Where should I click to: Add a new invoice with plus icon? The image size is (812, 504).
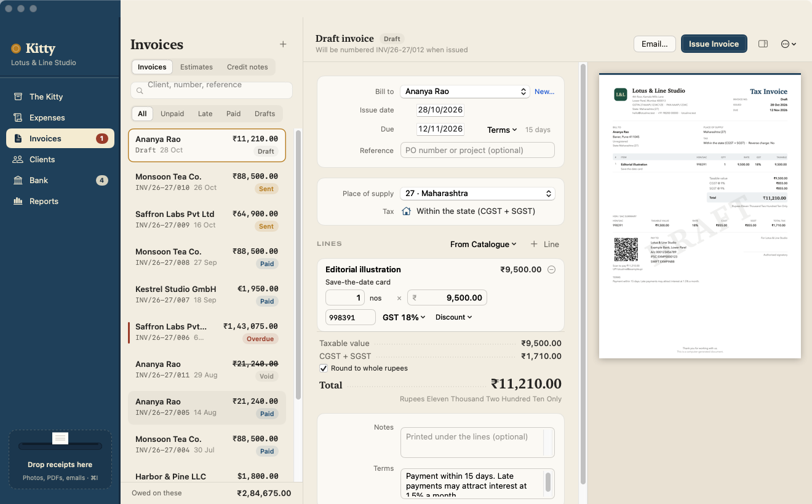[283, 44]
